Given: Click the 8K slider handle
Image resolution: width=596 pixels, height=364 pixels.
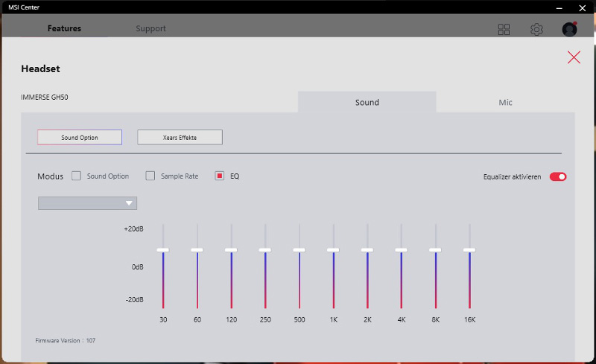Looking at the screenshot, I should [x=435, y=250].
